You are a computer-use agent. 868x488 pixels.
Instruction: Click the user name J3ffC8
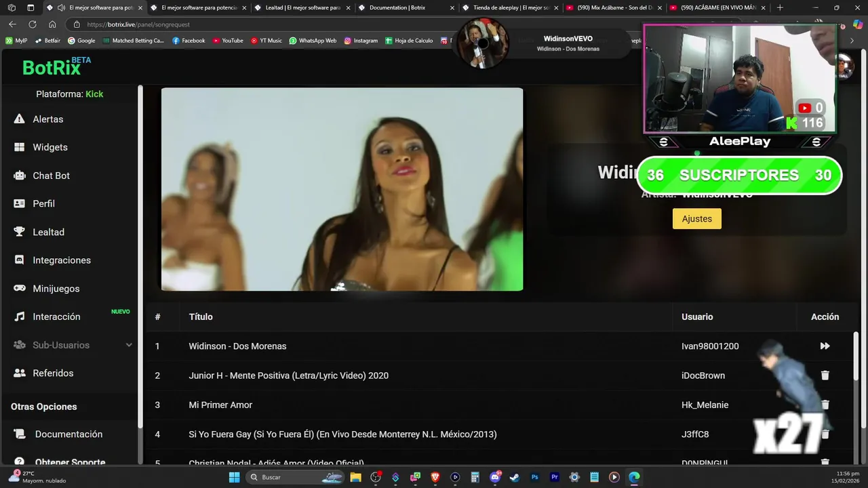click(695, 434)
